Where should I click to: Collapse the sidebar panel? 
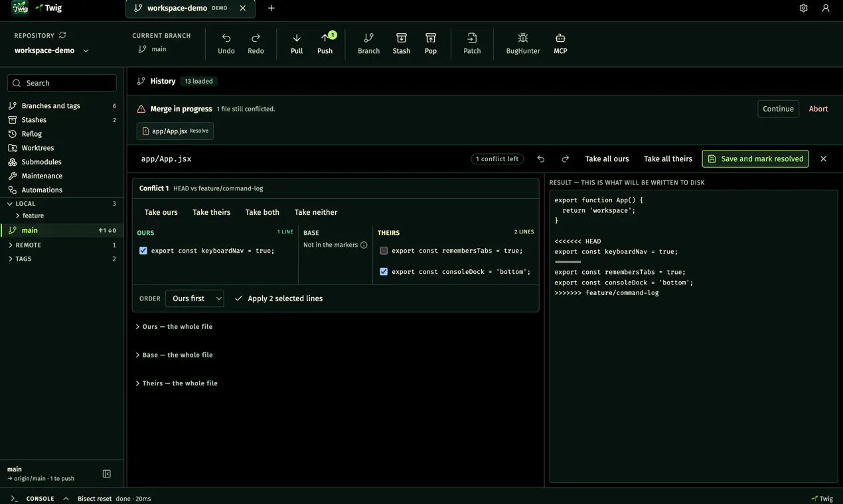[x=107, y=473]
